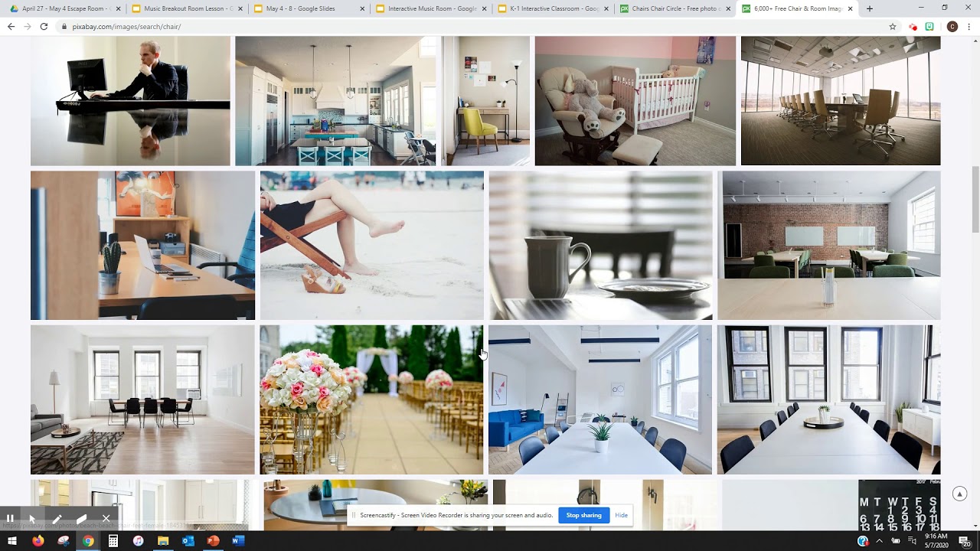The width and height of the screenshot is (980, 551).
Task: Open a new browser tab
Action: (870, 8)
